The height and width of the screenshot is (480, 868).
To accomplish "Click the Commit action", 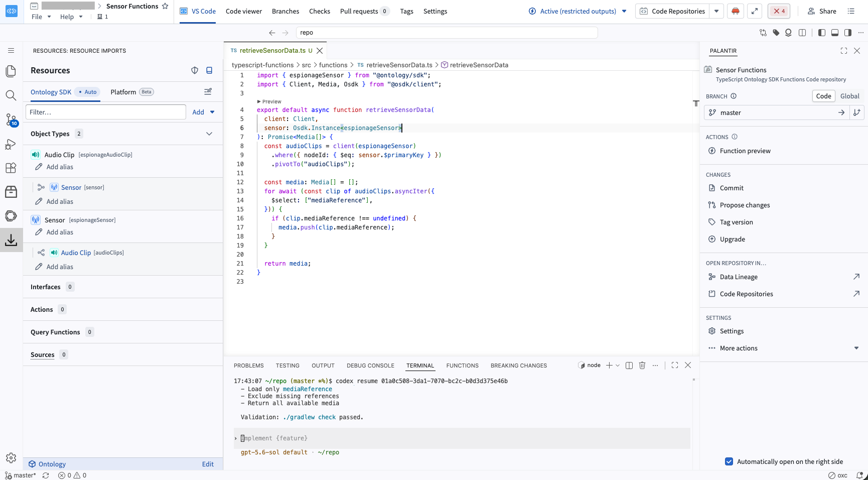I will (732, 188).
